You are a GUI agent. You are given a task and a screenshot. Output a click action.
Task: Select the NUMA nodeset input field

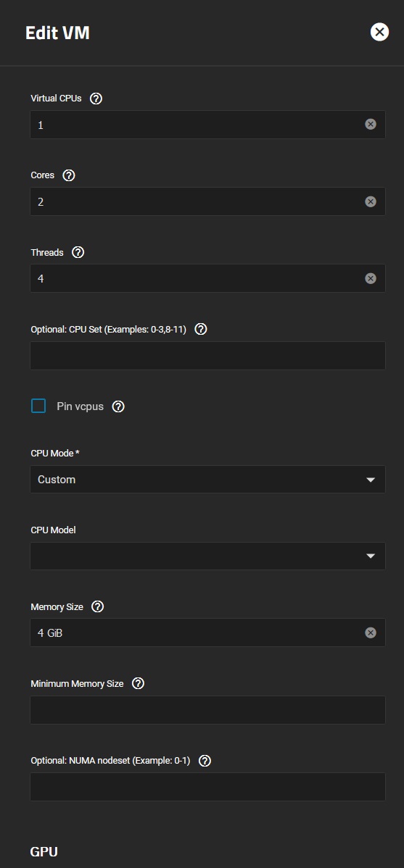[x=208, y=787]
